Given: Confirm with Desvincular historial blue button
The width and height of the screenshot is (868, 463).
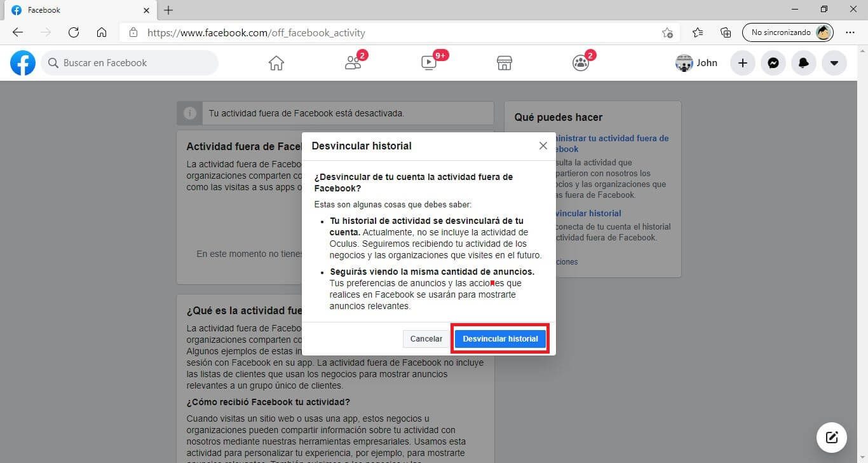Looking at the screenshot, I should (x=500, y=339).
